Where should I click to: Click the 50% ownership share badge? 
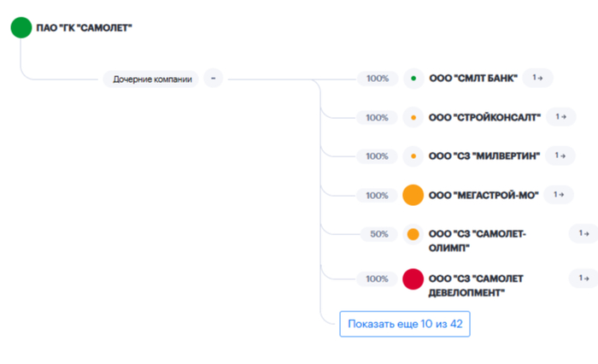(377, 233)
